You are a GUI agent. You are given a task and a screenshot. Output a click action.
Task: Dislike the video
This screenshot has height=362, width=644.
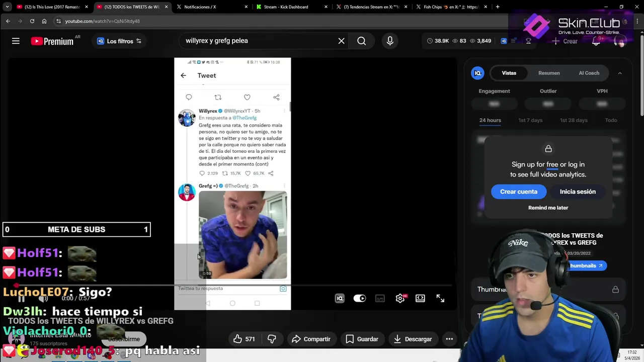[272, 339]
